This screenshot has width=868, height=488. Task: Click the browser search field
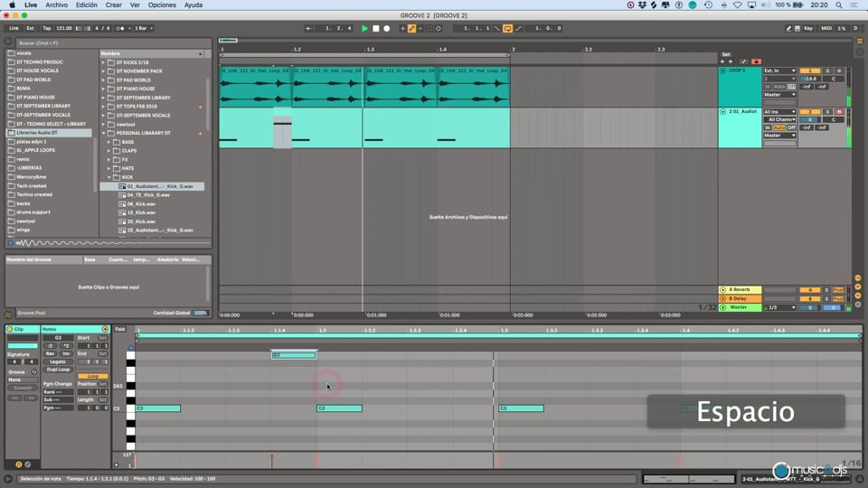(114, 42)
